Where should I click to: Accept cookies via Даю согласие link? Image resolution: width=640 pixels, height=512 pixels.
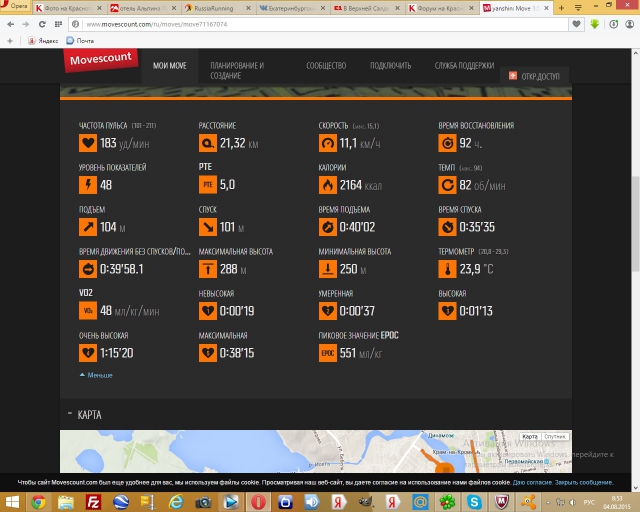(532, 483)
